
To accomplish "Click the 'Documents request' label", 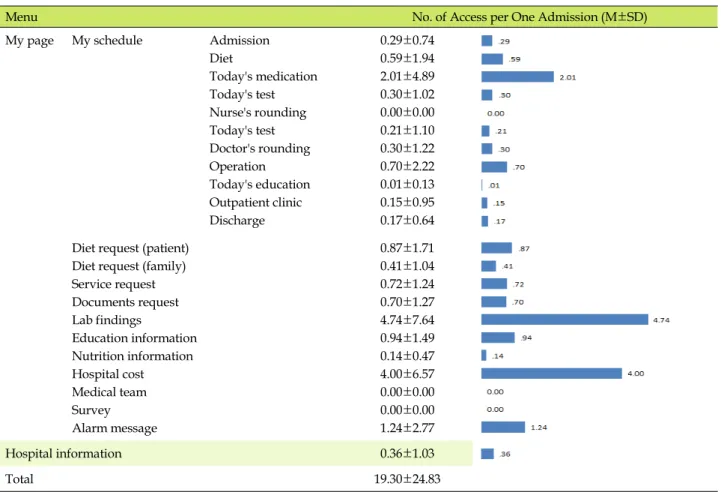I will click(125, 302).
